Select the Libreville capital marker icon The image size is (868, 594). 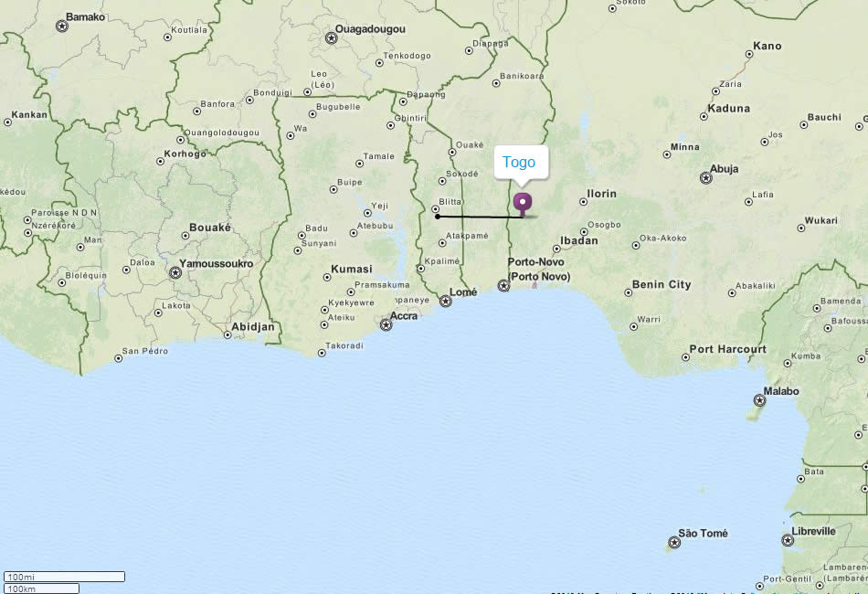click(x=788, y=540)
